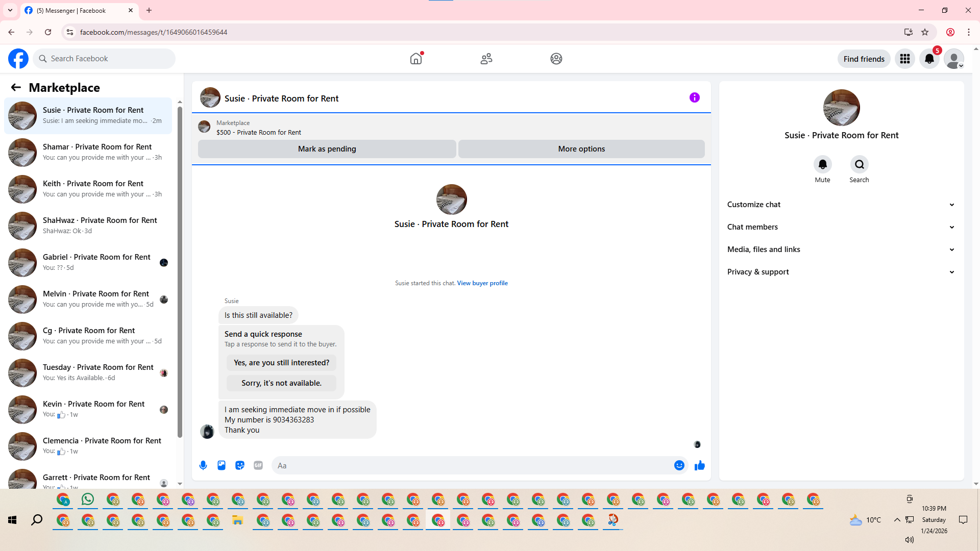Click the voice clip microphone icon

click(x=203, y=465)
